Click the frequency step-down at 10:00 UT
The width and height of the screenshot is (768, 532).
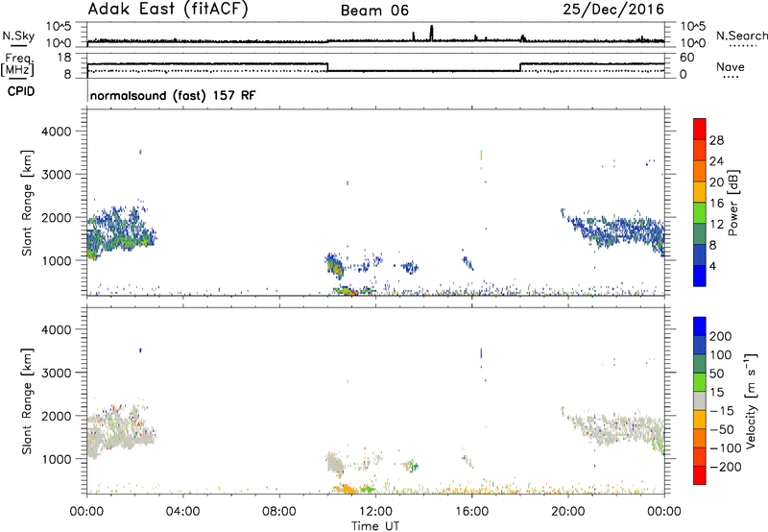[x=327, y=67]
